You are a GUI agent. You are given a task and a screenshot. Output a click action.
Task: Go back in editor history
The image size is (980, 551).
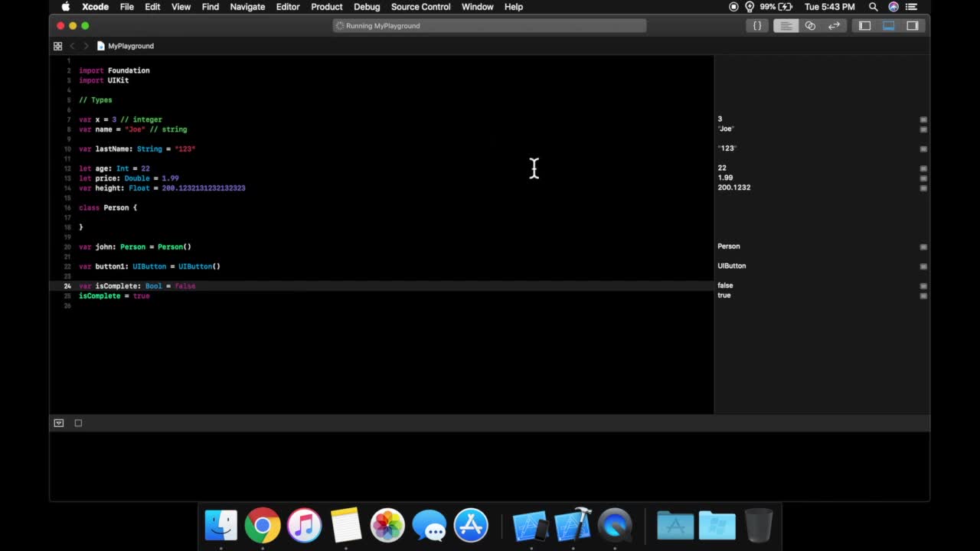[73, 46]
